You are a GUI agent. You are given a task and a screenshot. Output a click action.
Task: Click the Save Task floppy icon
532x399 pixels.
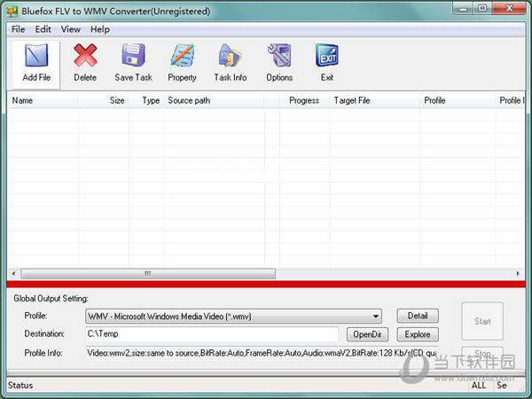(133, 55)
